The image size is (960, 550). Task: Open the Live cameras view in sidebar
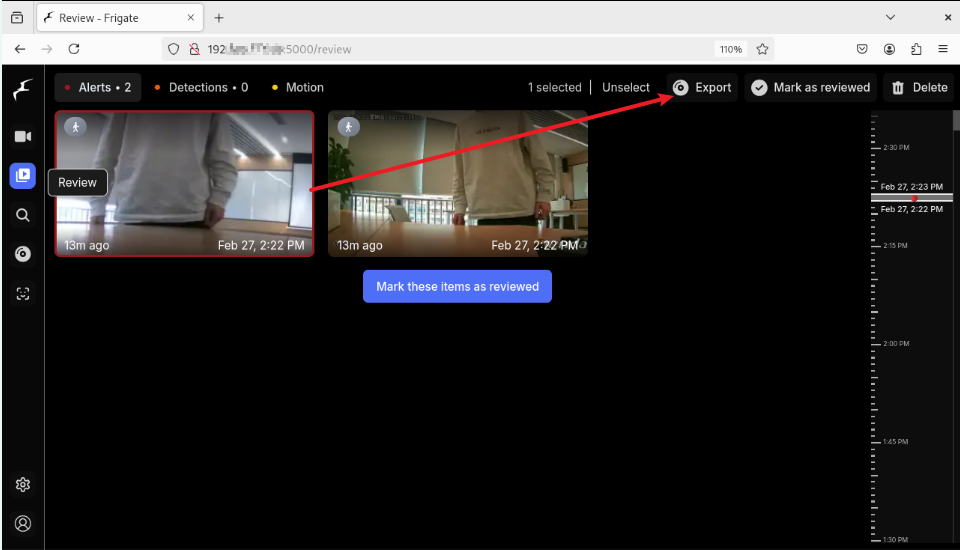pos(22,136)
